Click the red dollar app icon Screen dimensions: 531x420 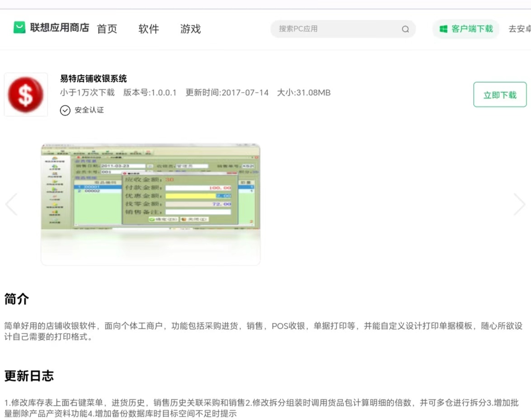[x=26, y=95]
